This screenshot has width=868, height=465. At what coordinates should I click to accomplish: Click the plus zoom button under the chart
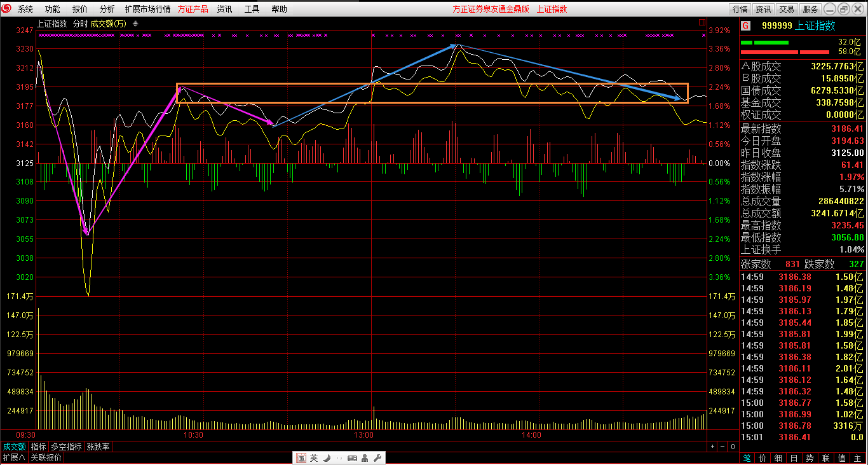point(712,447)
